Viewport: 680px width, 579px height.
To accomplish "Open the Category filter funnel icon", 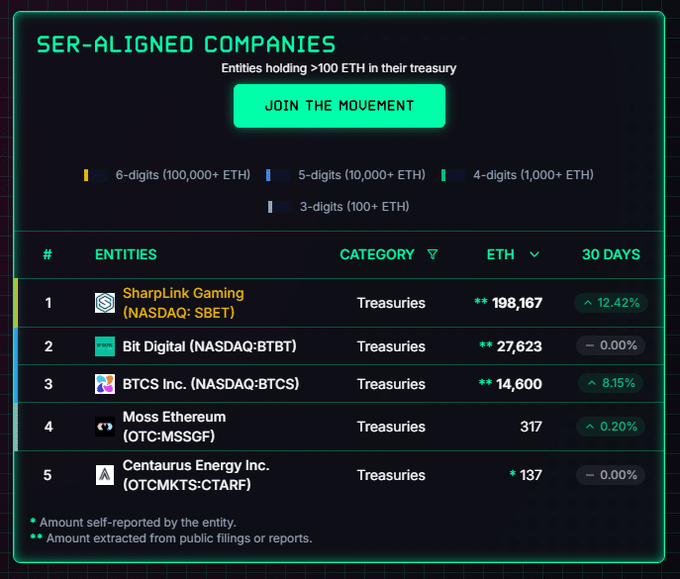I will [x=432, y=255].
